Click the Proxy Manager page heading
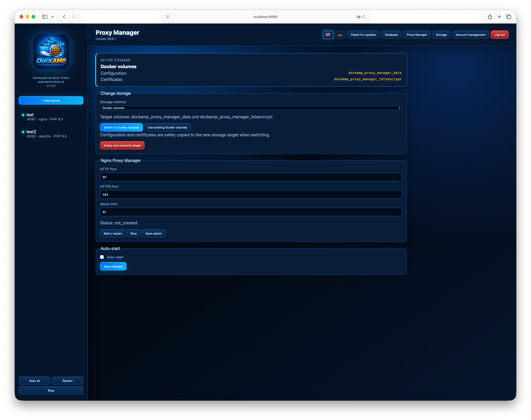 coord(117,33)
